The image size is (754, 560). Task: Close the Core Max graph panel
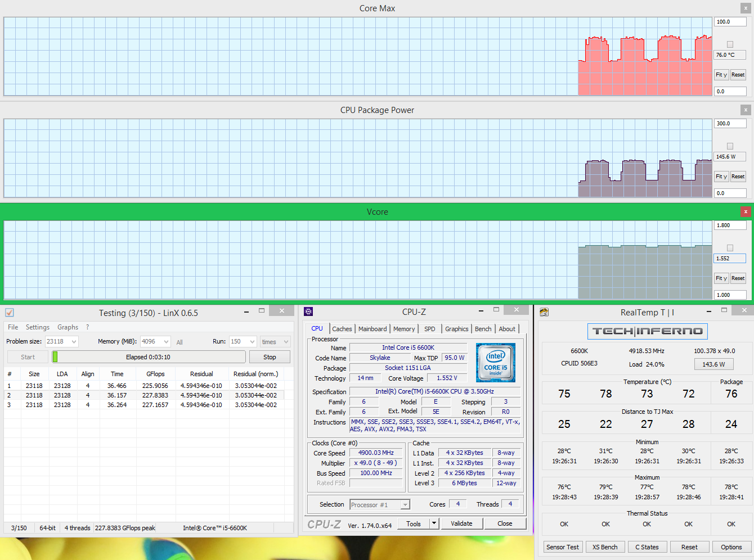[746, 8]
